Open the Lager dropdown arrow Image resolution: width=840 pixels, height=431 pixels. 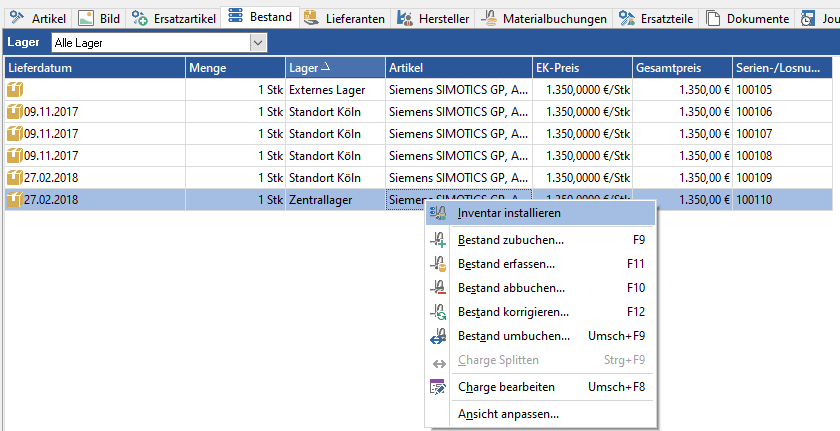tap(258, 43)
